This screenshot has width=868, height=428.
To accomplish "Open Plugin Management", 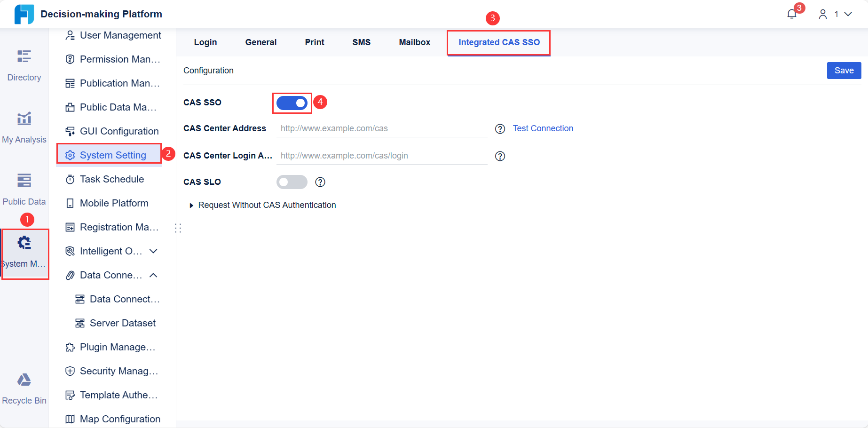I will pos(118,347).
